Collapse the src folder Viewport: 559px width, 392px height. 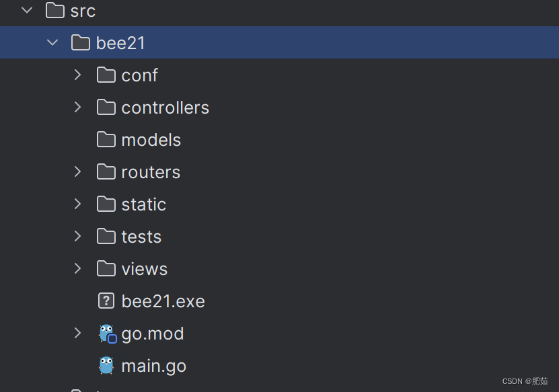click(26, 11)
